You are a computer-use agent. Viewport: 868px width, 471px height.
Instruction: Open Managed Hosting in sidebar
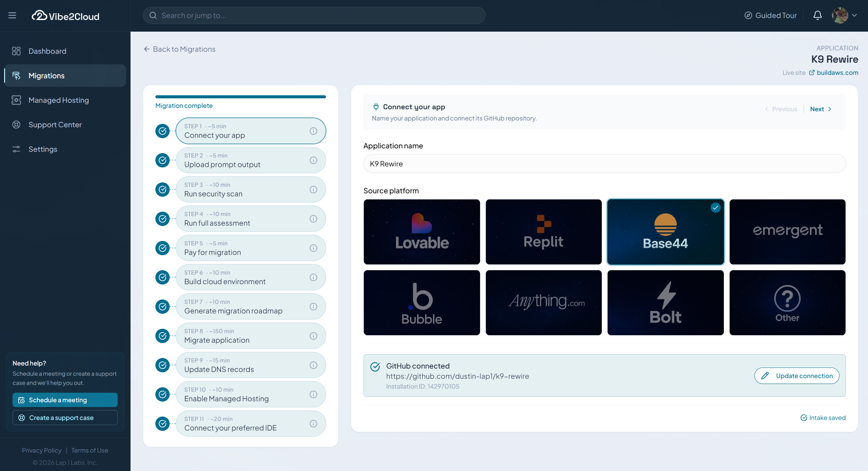(65, 100)
